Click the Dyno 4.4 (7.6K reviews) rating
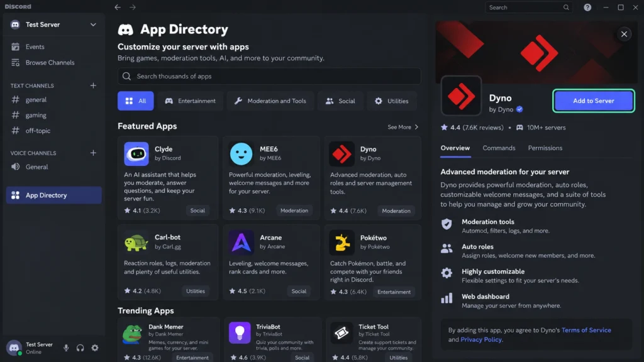 click(472, 128)
